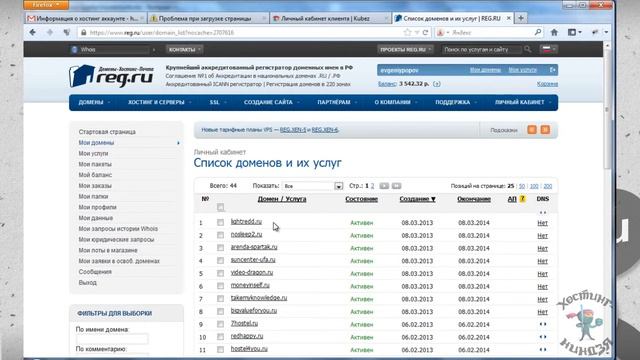Show 50 positions per page
Viewport: 640px width, 360px height.
coord(522,186)
